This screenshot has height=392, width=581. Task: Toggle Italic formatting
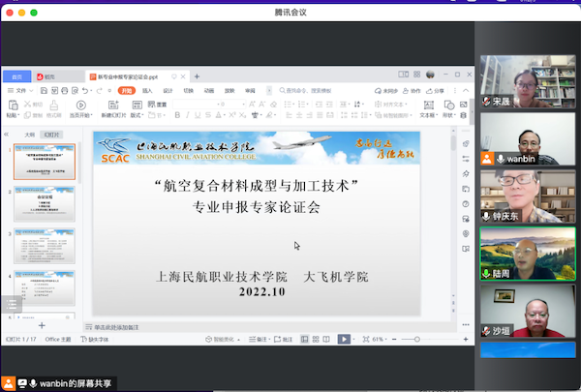188,115
